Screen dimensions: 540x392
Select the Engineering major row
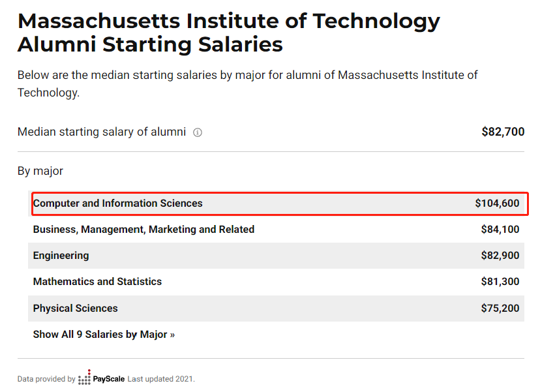coord(277,256)
